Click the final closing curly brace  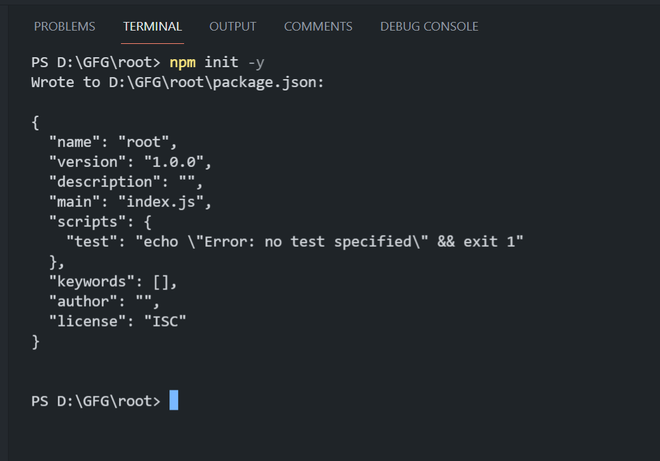pos(36,342)
